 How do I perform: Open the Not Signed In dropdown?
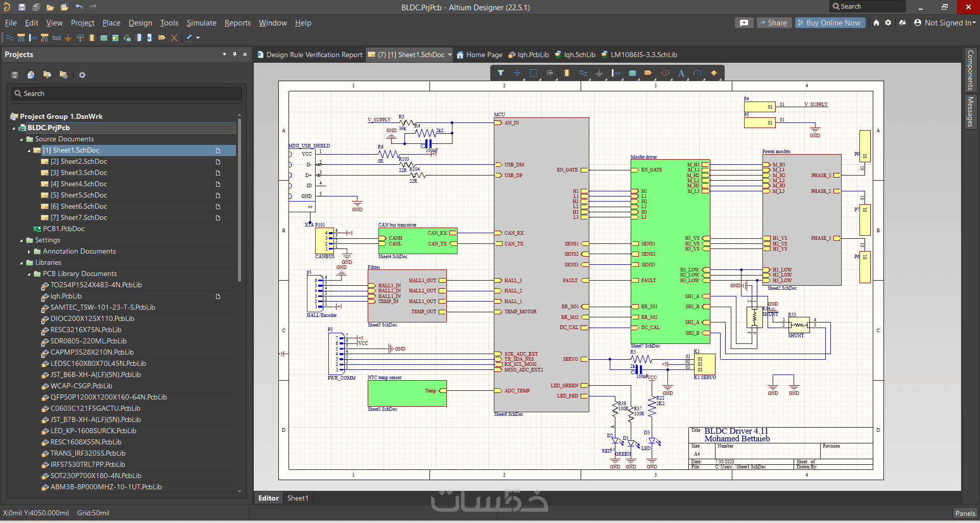pos(945,23)
